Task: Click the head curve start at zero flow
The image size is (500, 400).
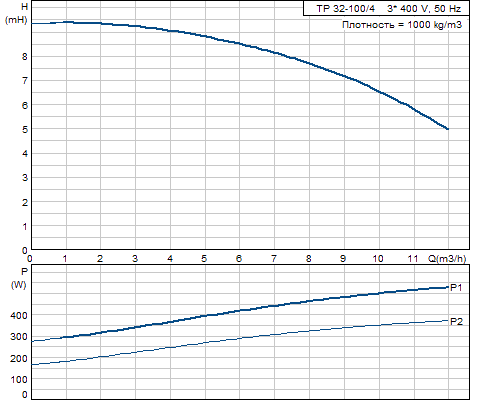Action: tap(32, 23)
